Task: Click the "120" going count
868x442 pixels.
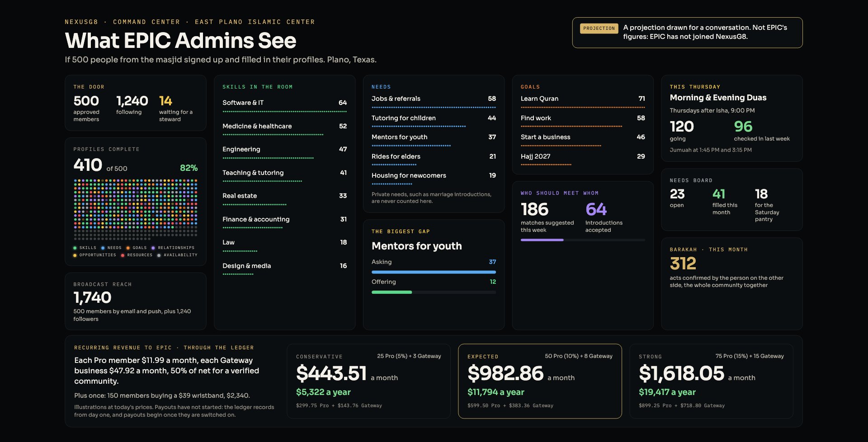Action: point(682,126)
